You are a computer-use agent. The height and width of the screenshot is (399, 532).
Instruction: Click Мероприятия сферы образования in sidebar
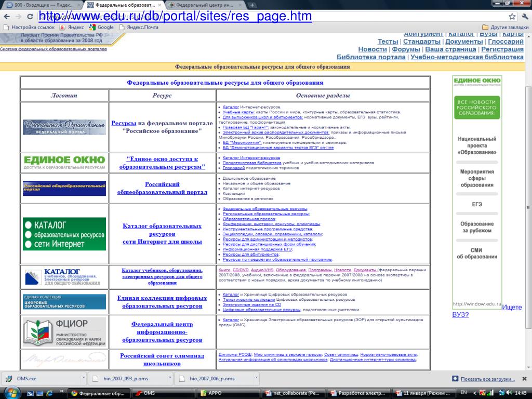tap(477, 178)
